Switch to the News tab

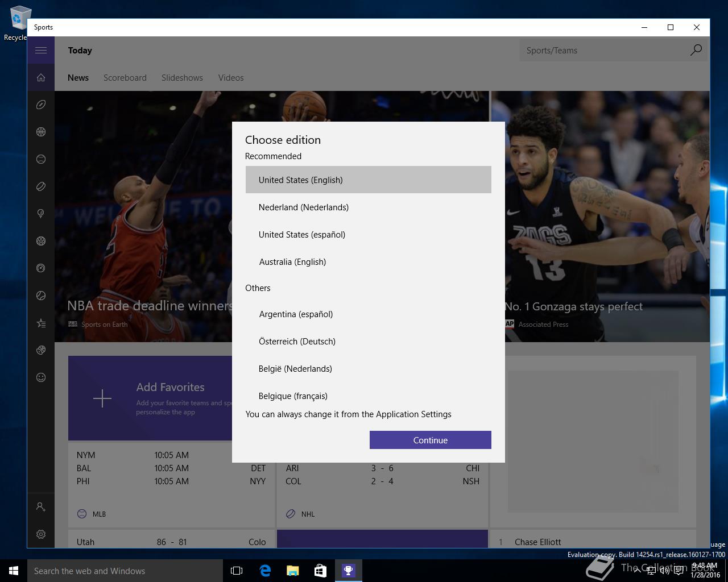78,78
